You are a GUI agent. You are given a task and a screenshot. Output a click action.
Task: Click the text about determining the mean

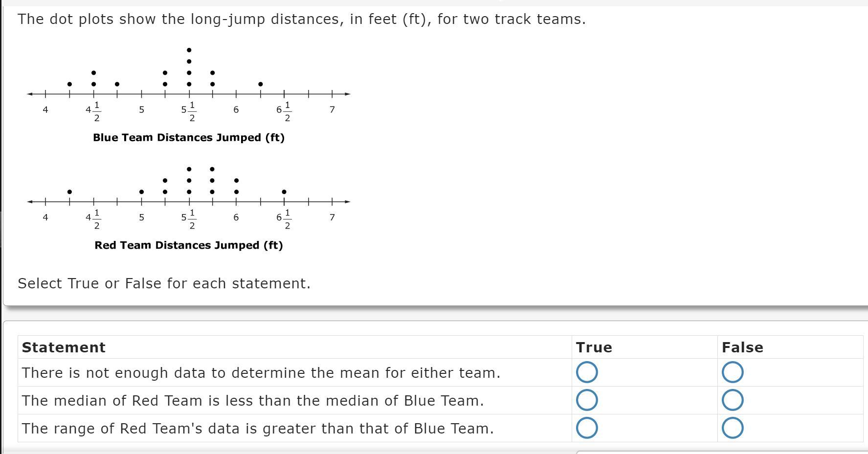pos(261,373)
